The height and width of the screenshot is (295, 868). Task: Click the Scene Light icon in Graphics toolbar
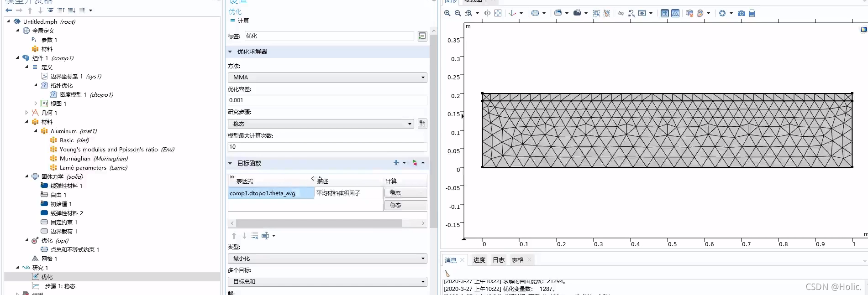pyautogui.click(x=689, y=13)
